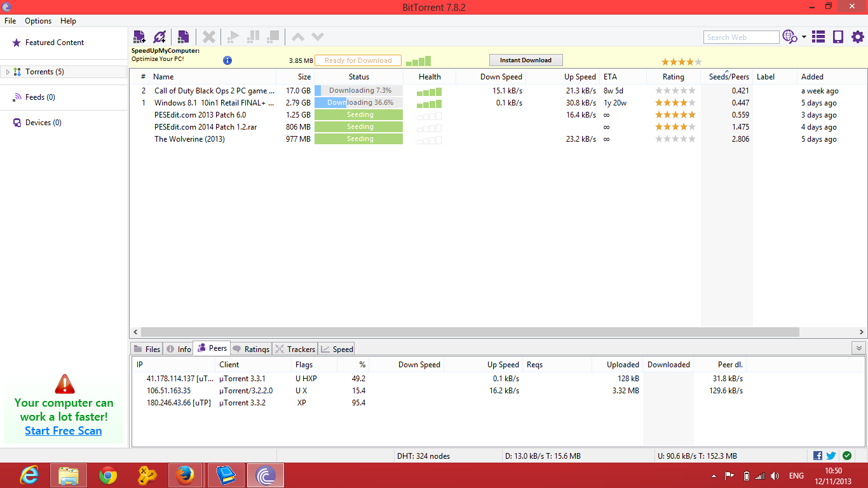Image resolution: width=868 pixels, height=488 pixels.
Task: Open the search engine dropdown arrow
Action: tap(804, 37)
